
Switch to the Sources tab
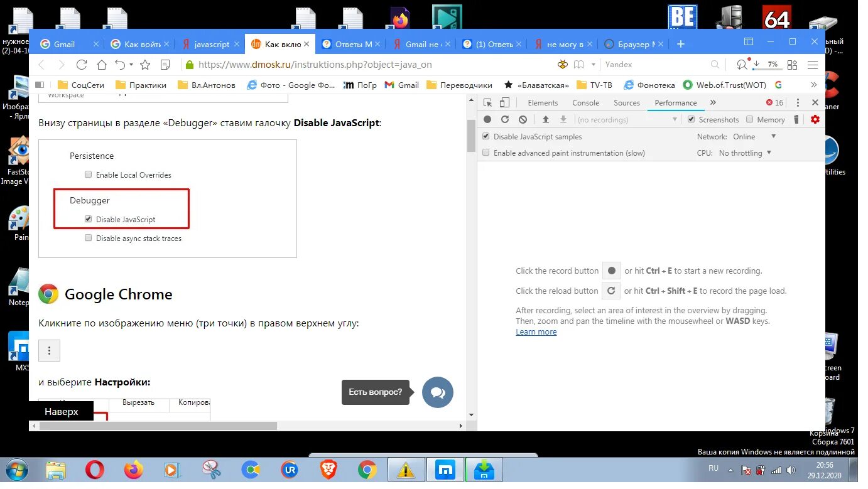(x=627, y=103)
